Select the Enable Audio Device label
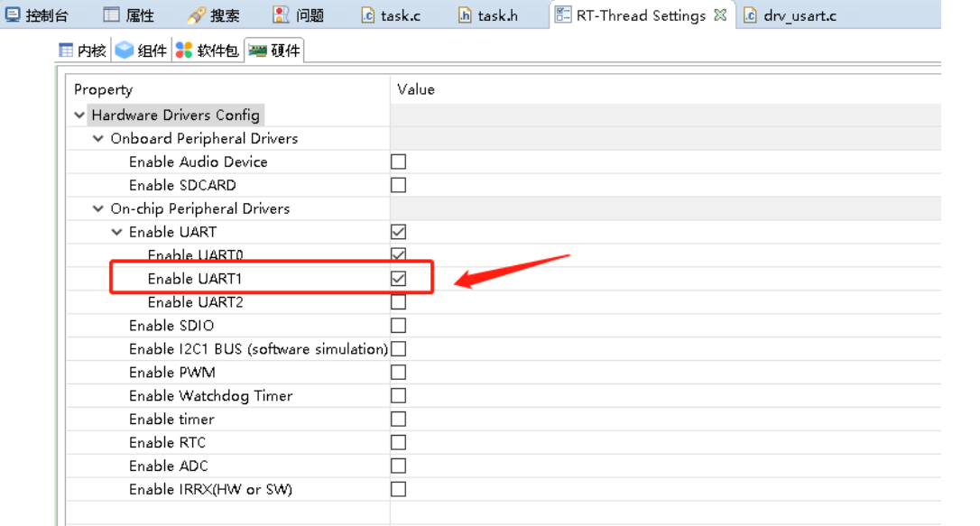This screenshot has width=980, height=526. [199, 161]
